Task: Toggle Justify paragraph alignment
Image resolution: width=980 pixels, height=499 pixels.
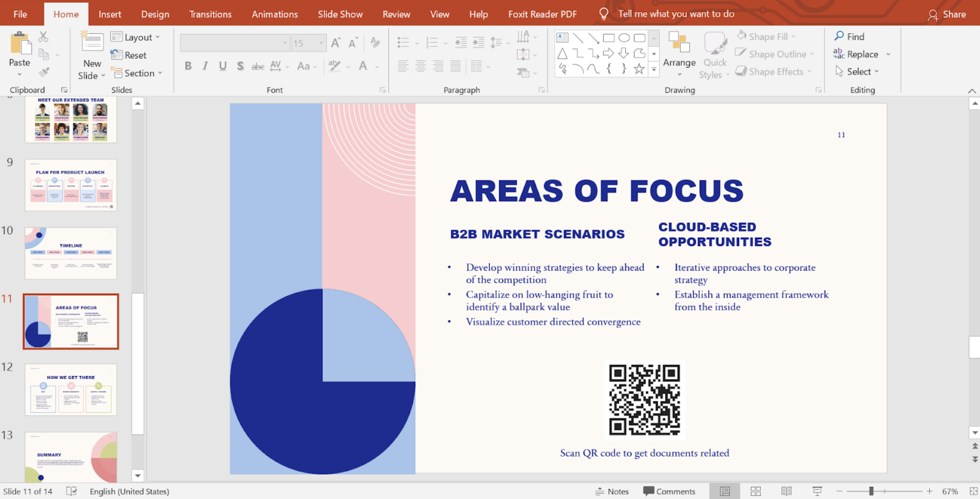Action: (455, 66)
